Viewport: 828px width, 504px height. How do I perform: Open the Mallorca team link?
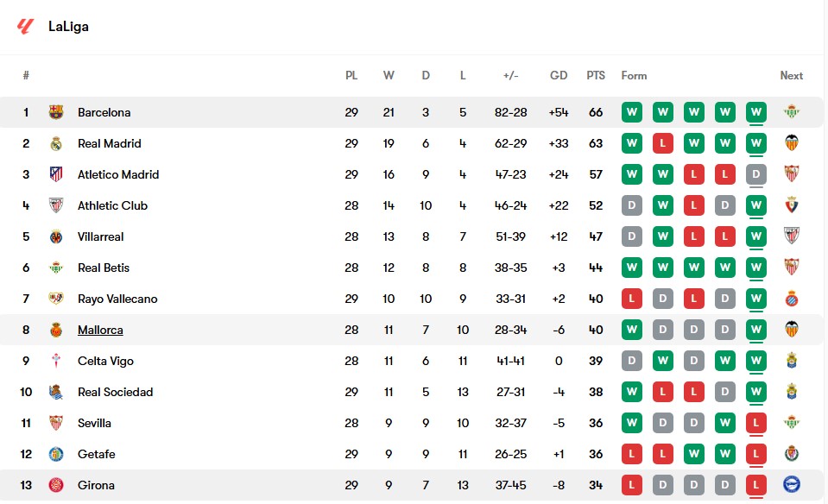(x=100, y=330)
